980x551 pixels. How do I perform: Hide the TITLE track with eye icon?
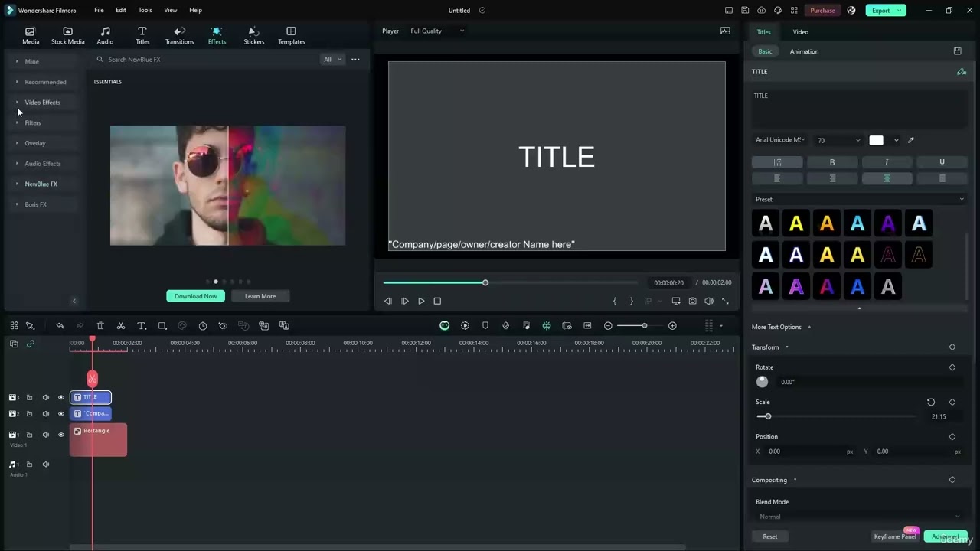pyautogui.click(x=61, y=398)
